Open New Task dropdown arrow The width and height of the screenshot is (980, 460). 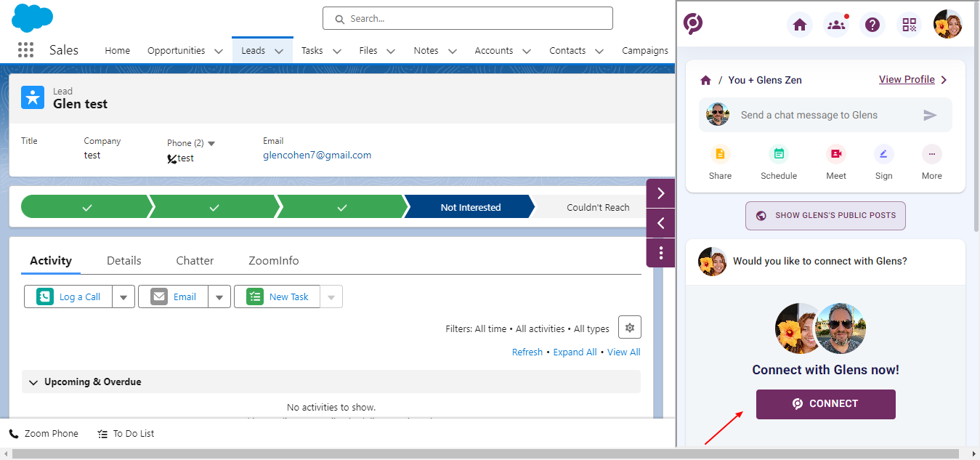coord(331,296)
